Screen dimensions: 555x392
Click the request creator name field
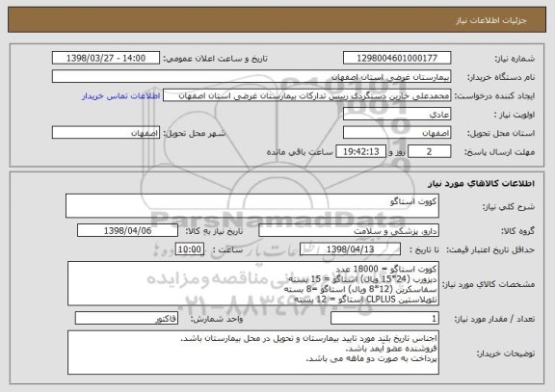click(306, 95)
